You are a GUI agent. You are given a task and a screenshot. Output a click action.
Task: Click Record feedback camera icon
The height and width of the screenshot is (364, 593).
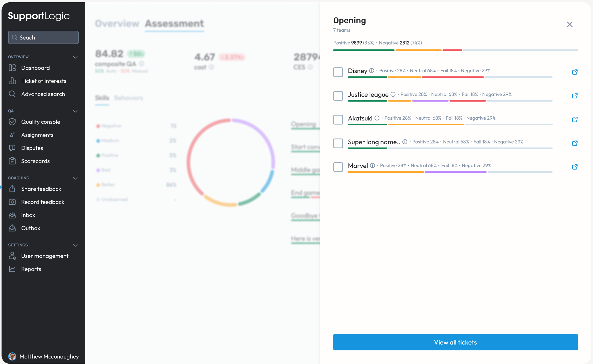tap(12, 202)
